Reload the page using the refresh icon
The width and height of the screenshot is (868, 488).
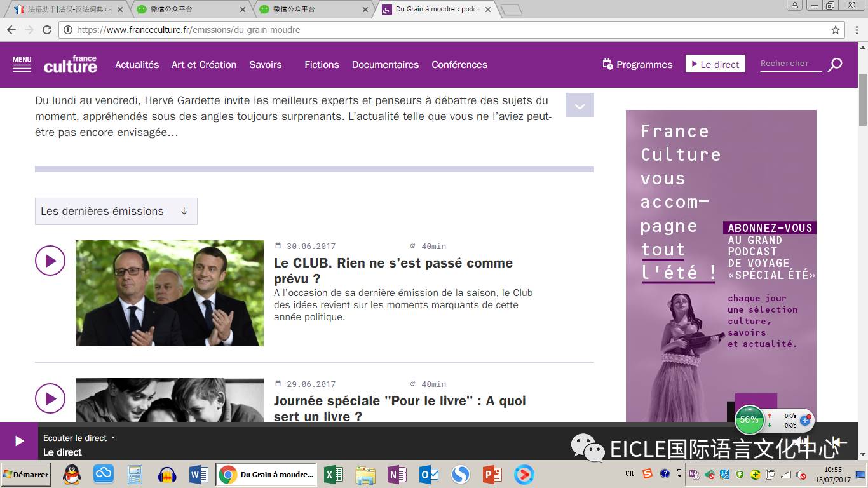coord(47,30)
